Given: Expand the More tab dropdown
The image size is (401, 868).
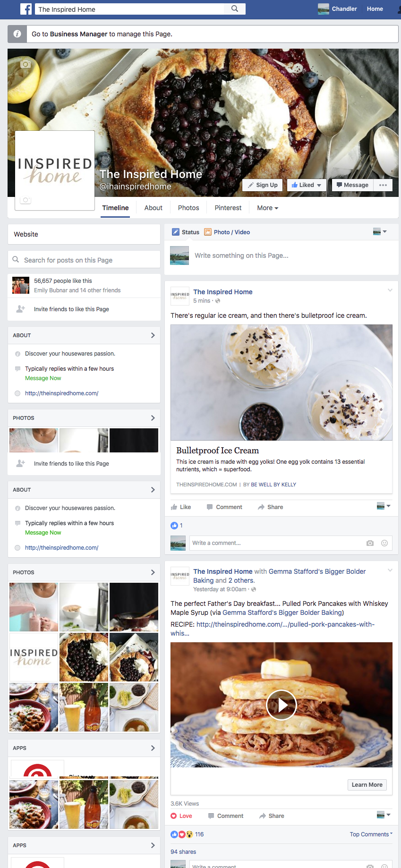Looking at the screenshot, I should 267,208.
